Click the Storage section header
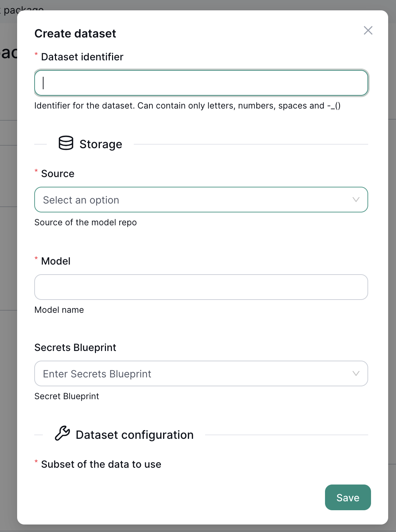 point(101,144)
